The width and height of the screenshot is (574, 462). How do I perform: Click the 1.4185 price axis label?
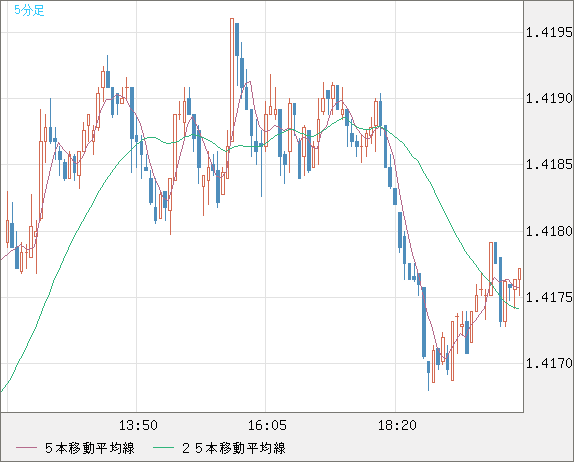(x=549, y=164)
